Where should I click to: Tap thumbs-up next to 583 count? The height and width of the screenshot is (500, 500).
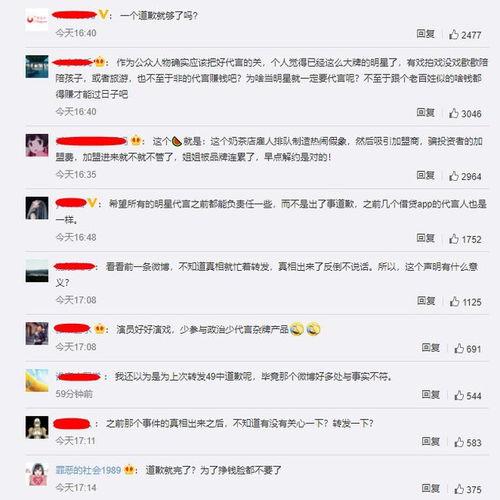tap(459, 442)
